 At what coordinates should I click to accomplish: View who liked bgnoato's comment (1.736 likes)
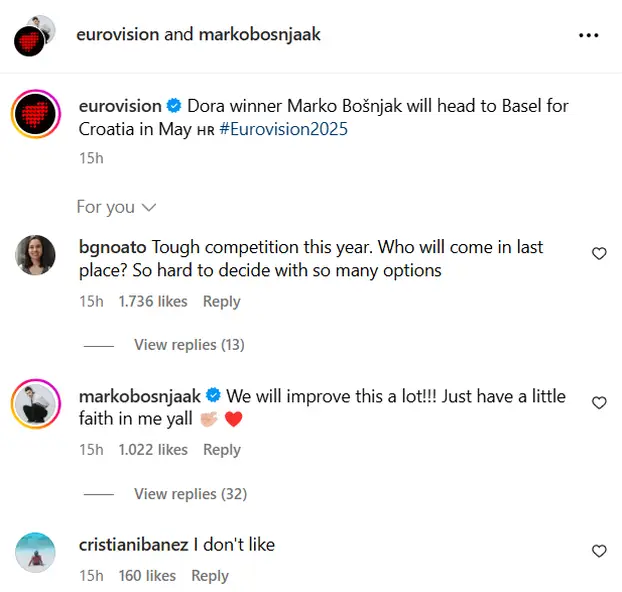click(153, 301)
